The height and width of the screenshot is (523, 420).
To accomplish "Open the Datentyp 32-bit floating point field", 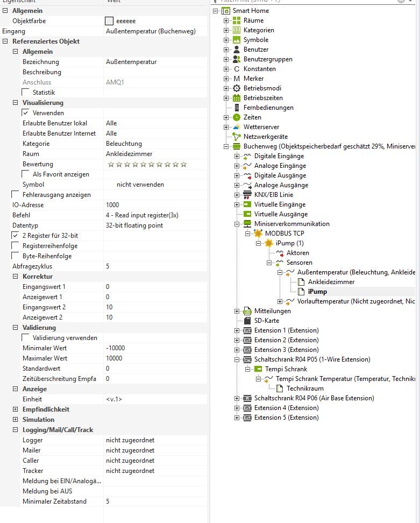I will point(155,225).
